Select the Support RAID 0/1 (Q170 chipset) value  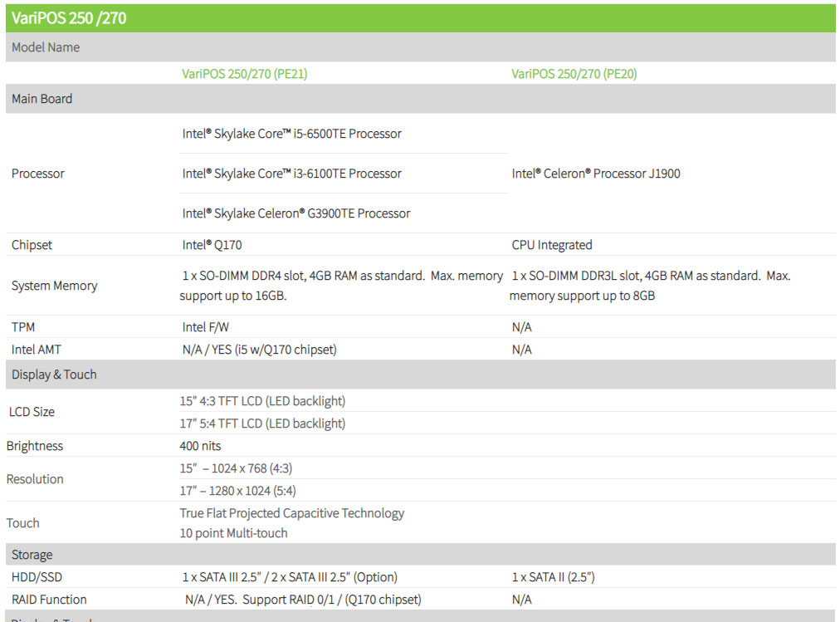303,600
